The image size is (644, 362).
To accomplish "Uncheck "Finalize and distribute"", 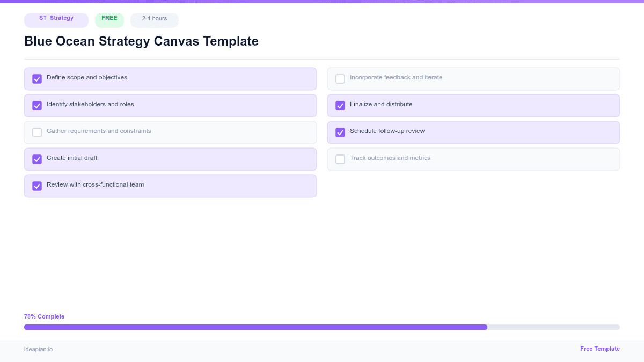I will [340, 105].
